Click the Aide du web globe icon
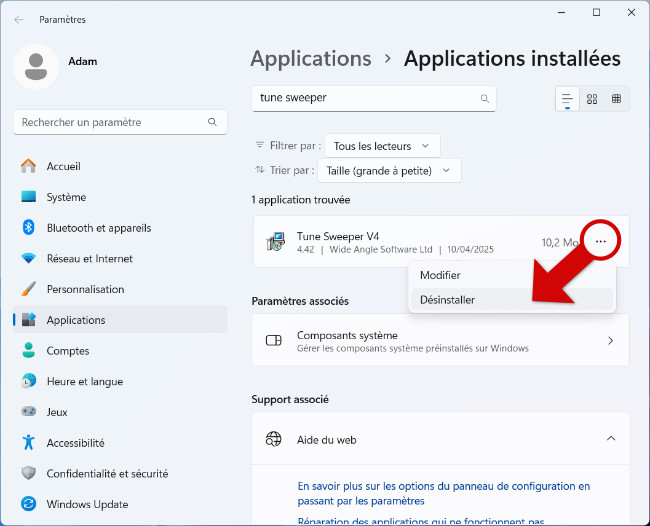This screenshot has width=650, height=526. tap(274, 439)
